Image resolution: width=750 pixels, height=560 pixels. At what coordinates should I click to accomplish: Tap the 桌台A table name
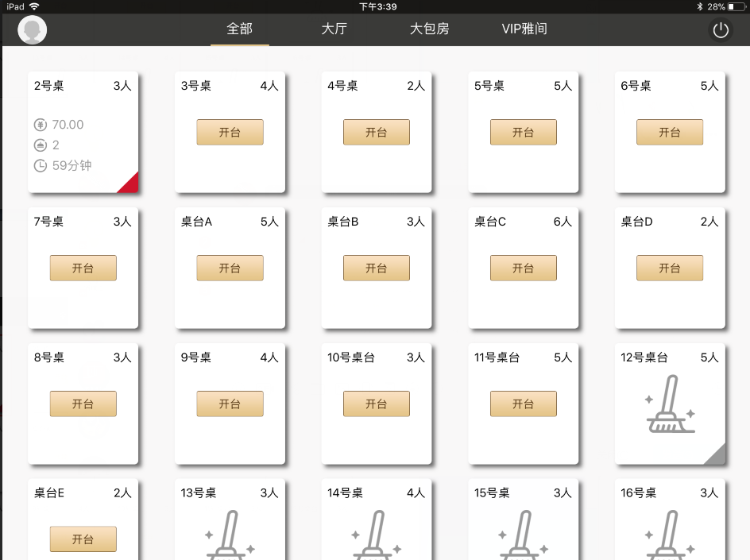(196, 222)
